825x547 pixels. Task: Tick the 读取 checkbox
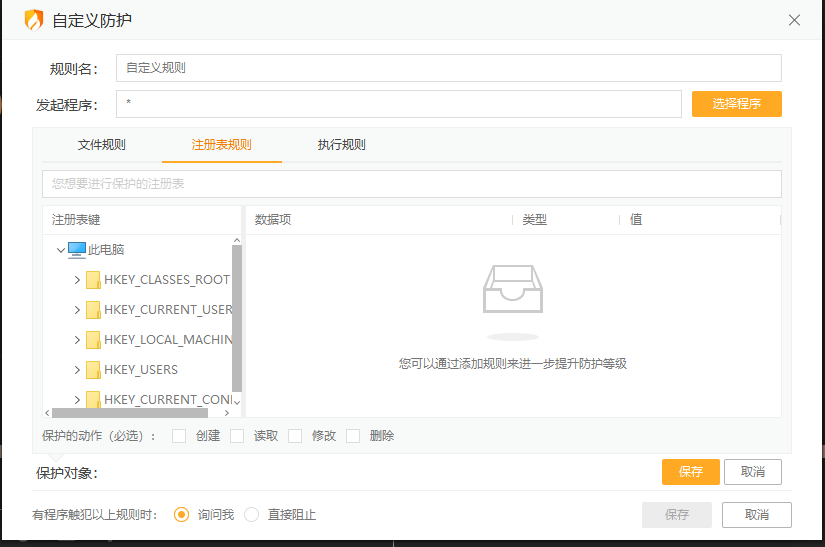click(237, 436)
